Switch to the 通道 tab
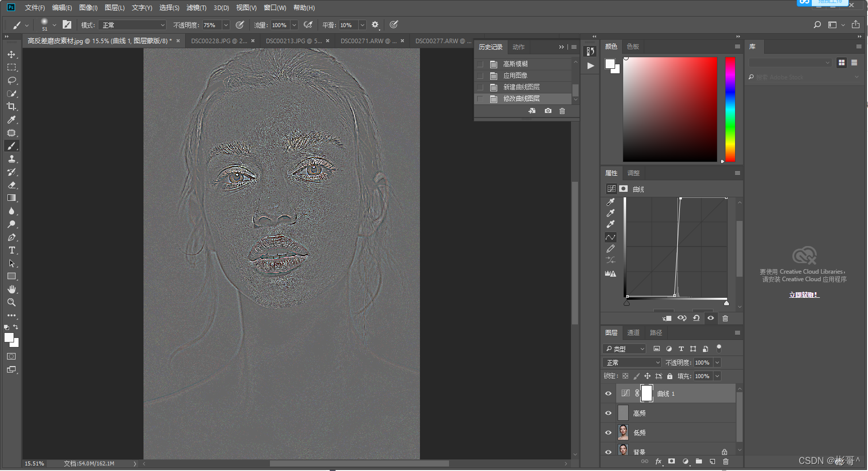Viewport: 868px width, 471px height. click(633, 333)
